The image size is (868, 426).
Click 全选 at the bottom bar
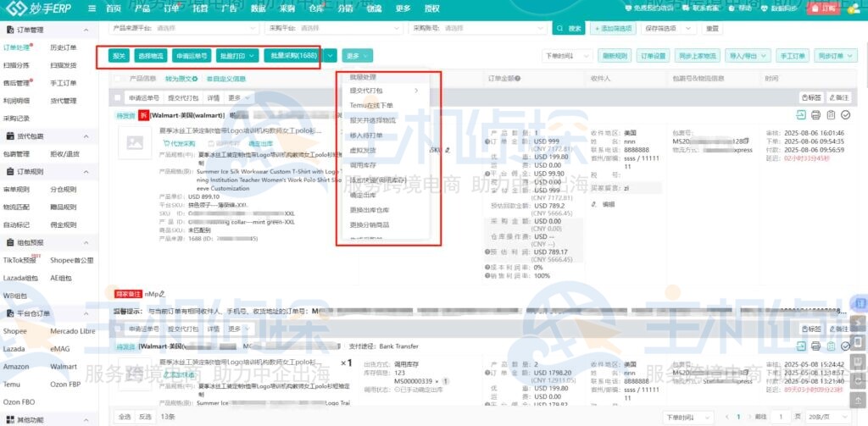[124, 417]
